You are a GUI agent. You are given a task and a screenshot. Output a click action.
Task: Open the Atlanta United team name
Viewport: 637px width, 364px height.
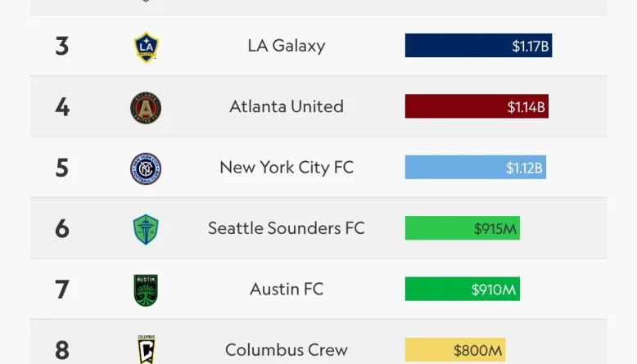point(287,106)
